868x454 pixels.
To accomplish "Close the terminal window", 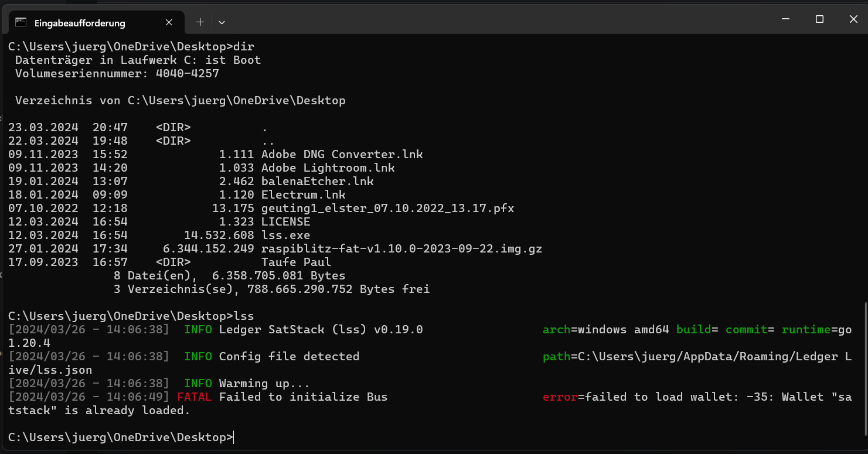I will coord(853,19).
